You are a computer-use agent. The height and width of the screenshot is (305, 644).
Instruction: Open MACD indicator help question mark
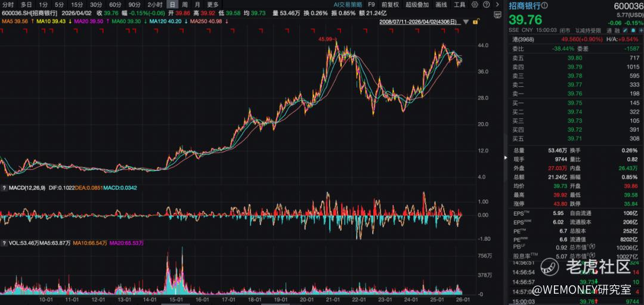[x=4, y=188]
